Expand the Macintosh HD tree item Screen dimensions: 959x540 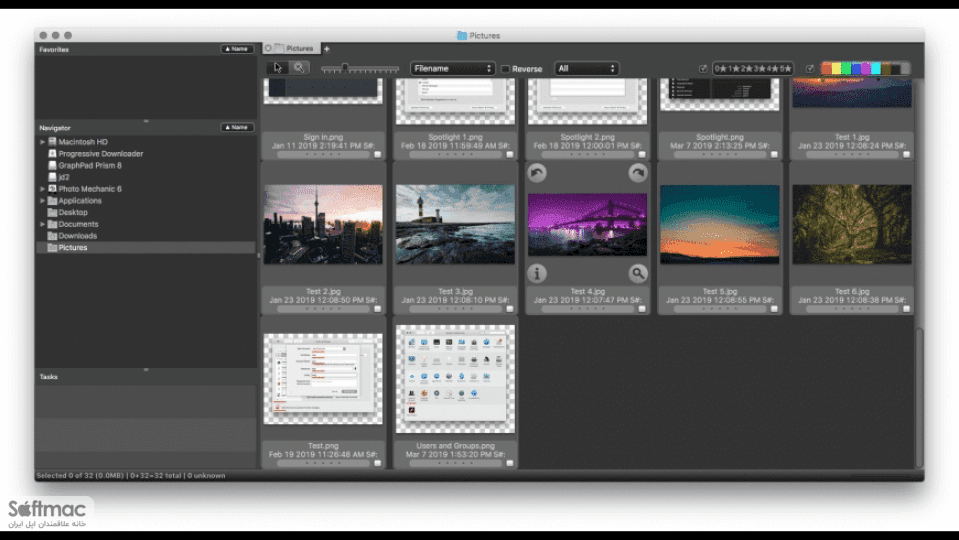point(42,142)
